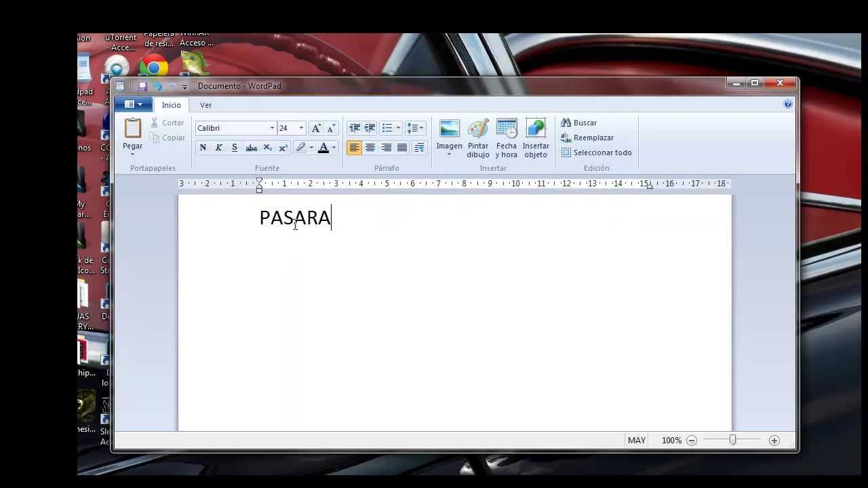
Task: Decrease the font size with the shrink font icon
Action: pyautogui.click(x=331, y=128)
